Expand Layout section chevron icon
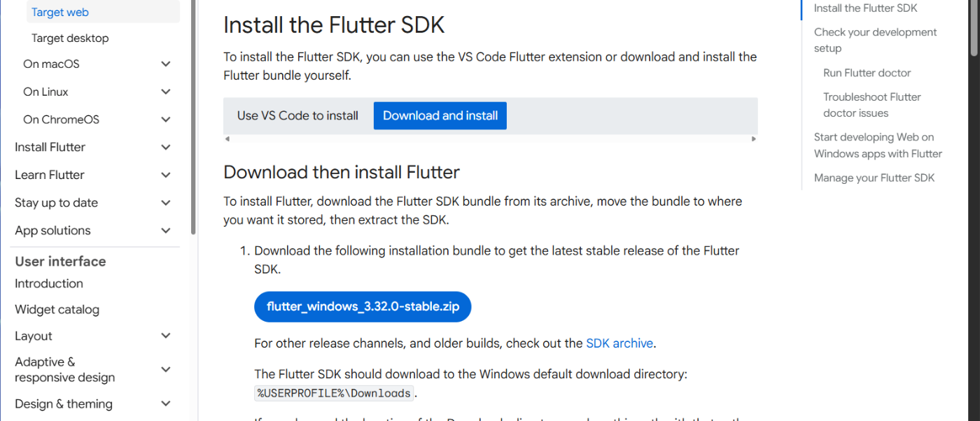 [166, 336]
